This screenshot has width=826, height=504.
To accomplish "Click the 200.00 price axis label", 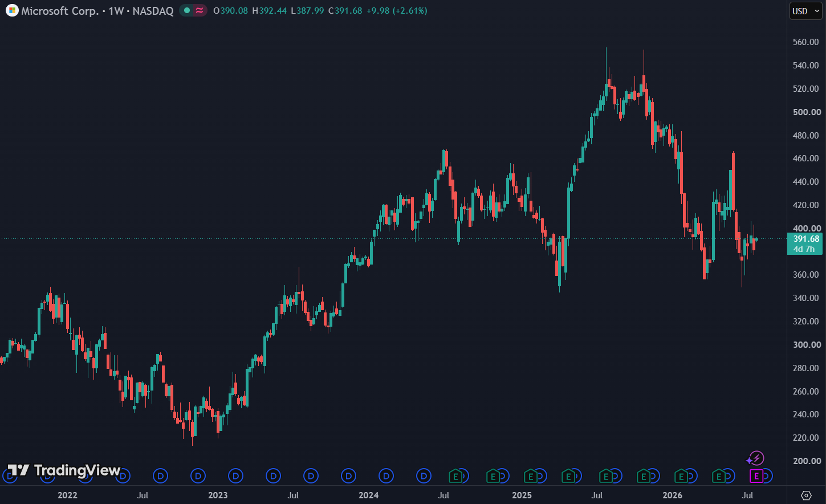I will tap(806, 461).
